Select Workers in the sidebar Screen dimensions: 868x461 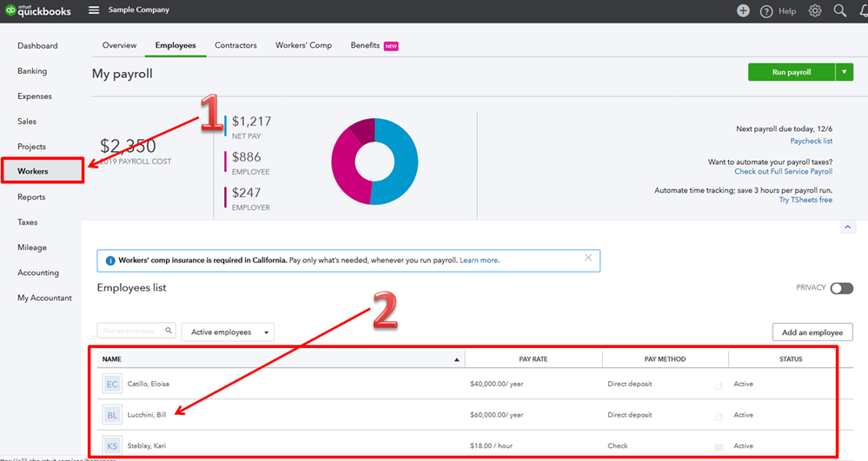pos(43,171)
